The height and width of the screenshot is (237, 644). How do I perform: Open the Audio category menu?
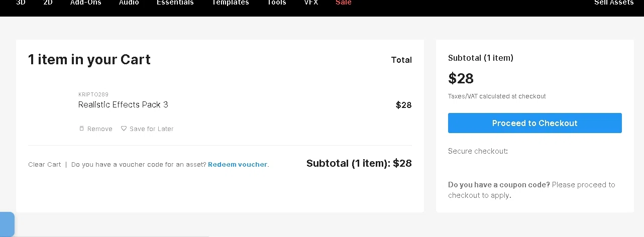[x=129, y=3]
